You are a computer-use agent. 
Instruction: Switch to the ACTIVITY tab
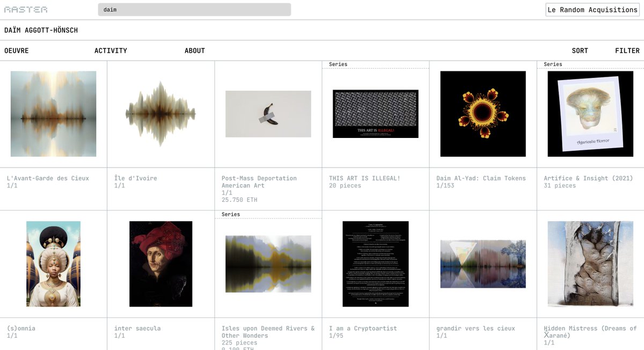111,50
